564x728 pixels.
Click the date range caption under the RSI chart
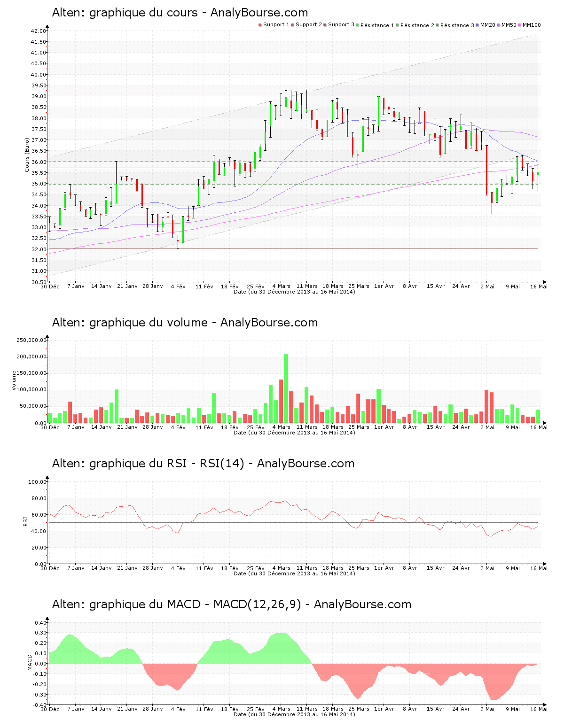pos(294,573)
